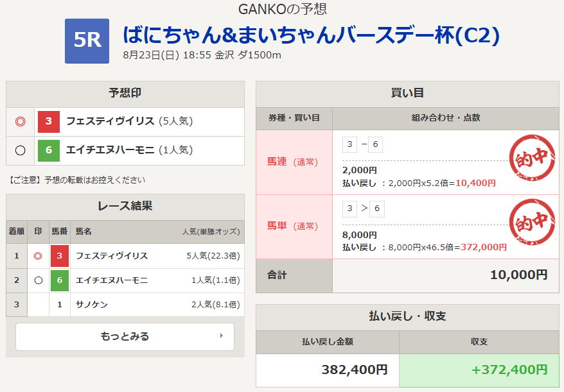Click the 払い戻し・収支 panel header
Screen dimensions: 564x392
pos(407,316)
